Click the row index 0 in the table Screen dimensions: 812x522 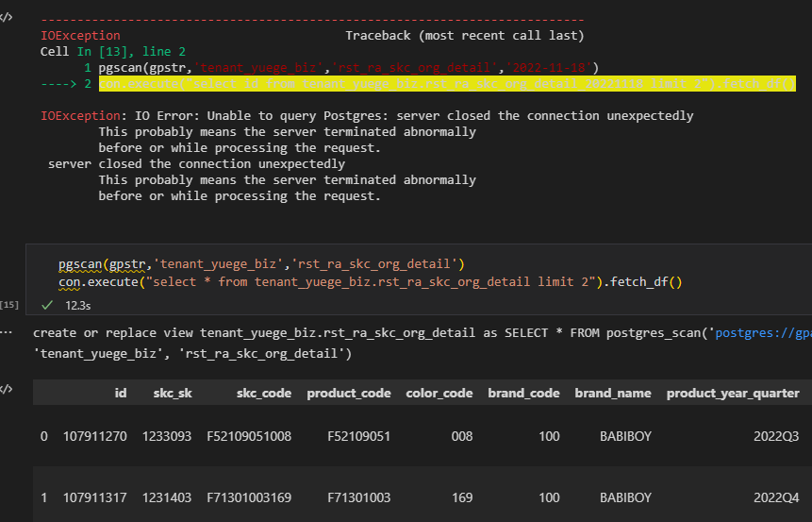click(x=44, y=436)
